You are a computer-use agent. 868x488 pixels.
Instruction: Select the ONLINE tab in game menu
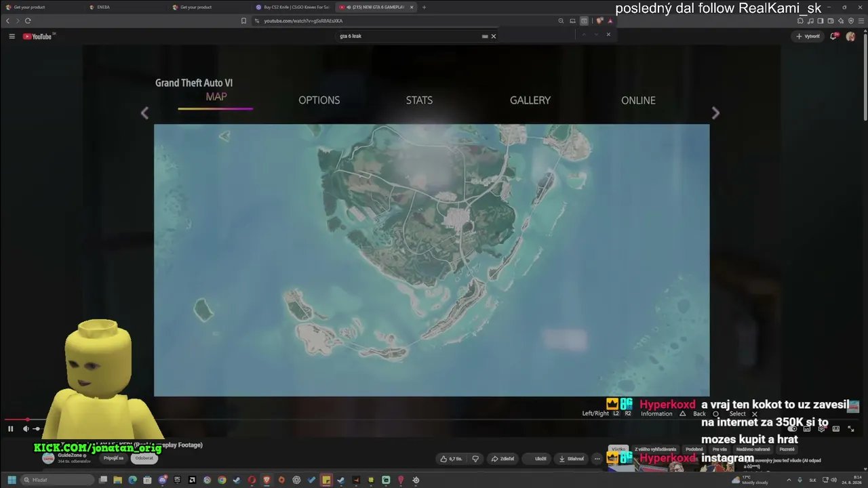pos(638,100)
